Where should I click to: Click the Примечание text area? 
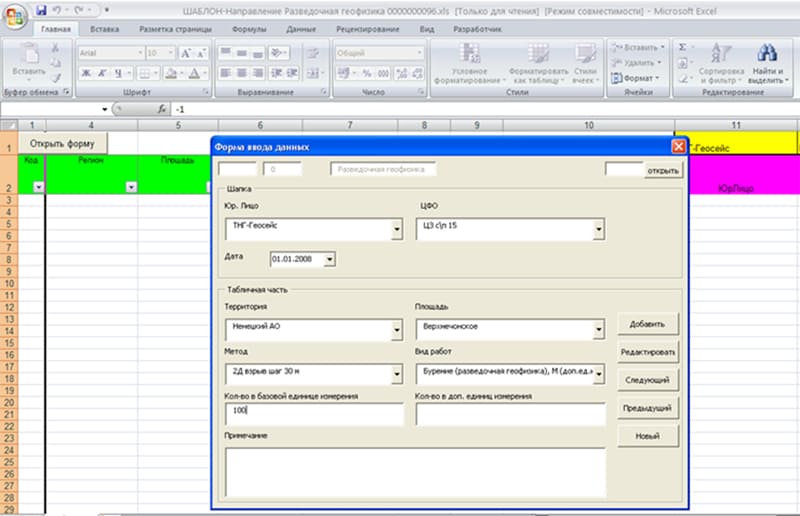coord(415,472)
